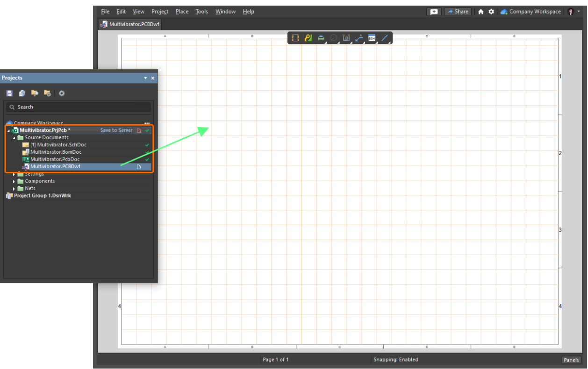Click the Panels button in status bar

tap(571, 360)
